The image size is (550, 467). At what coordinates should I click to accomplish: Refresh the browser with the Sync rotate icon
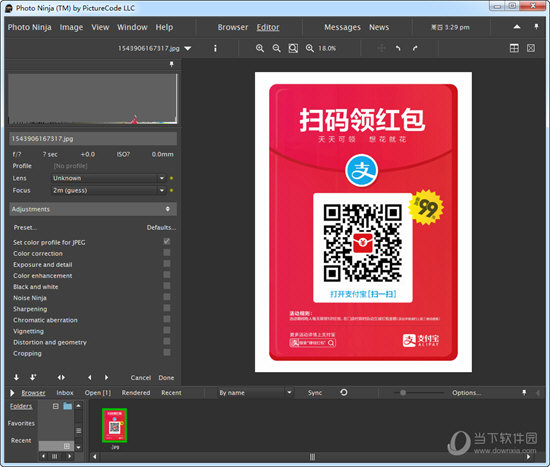pos(344,392)
